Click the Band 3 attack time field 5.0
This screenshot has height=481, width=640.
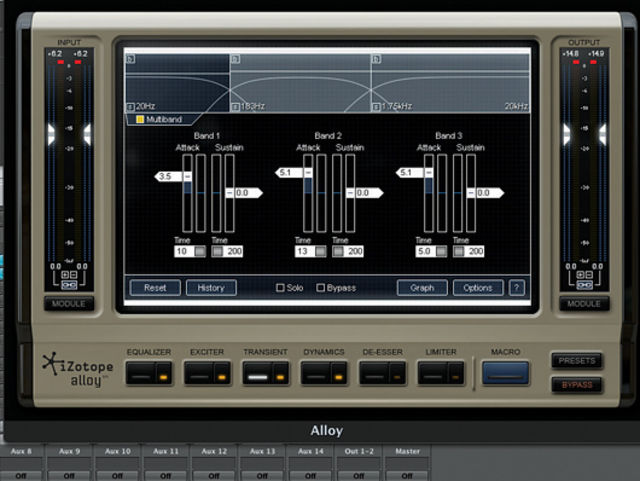(426, 251)
